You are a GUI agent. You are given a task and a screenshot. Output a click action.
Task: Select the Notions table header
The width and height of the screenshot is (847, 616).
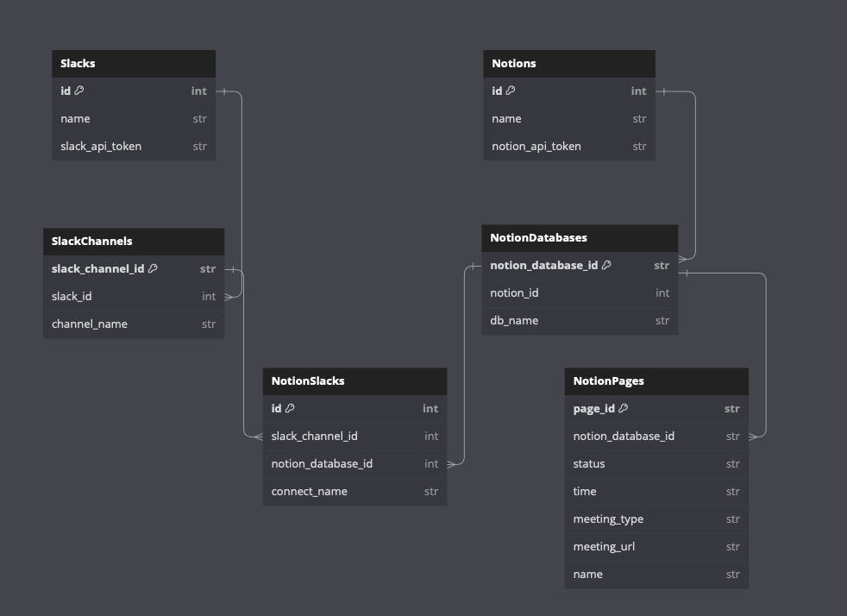point(569,64)
